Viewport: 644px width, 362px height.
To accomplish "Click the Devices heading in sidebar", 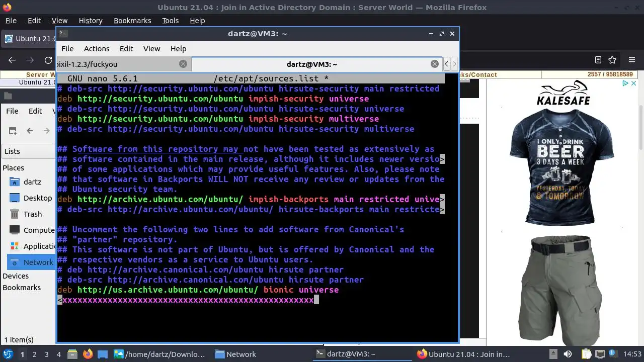I will coord(16,276).
